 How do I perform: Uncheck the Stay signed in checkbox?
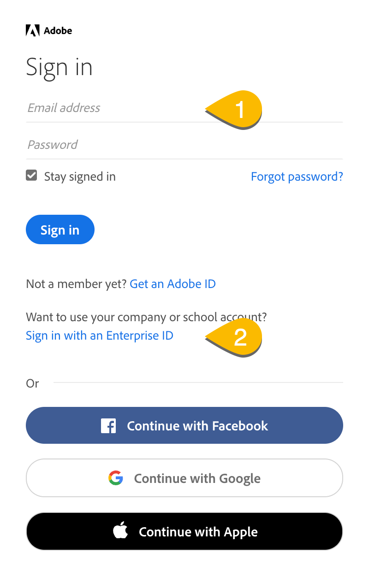[31, 176]
